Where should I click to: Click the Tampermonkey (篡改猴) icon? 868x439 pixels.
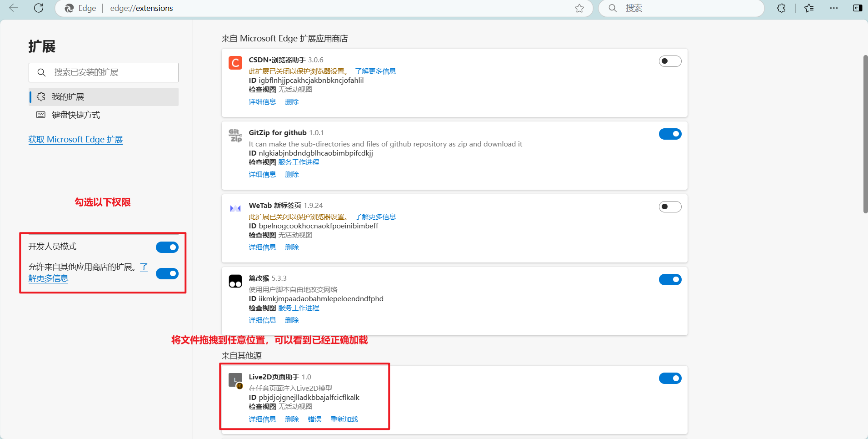[x=235, y=281]
